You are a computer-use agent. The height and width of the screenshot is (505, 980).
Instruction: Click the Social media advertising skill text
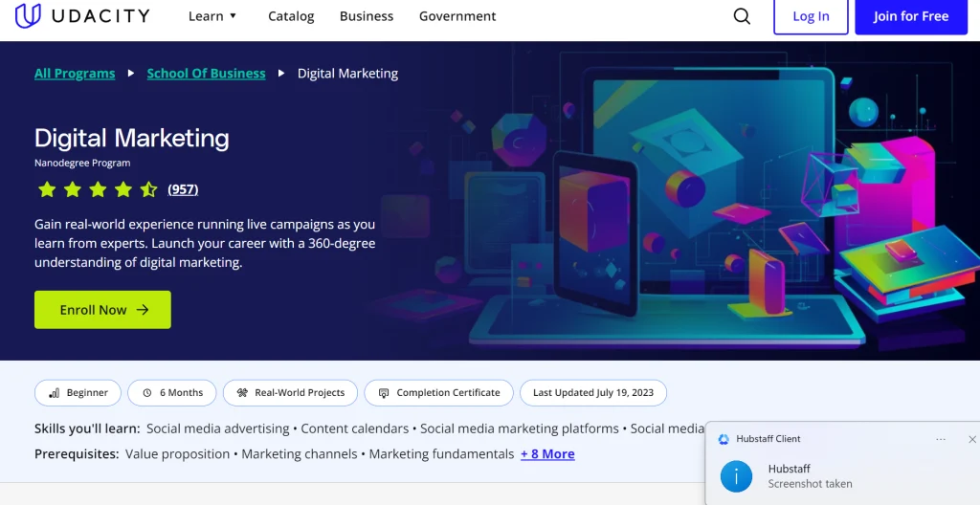click(218, 428)
